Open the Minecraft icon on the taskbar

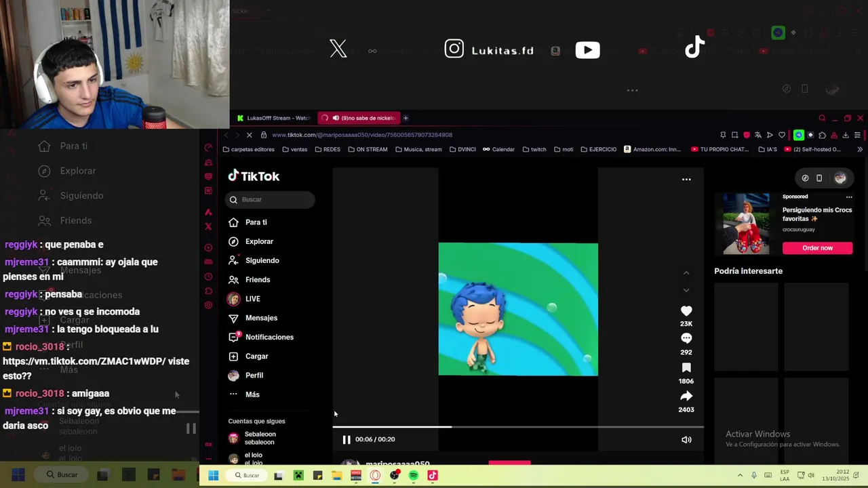click(x=298, y=476)
